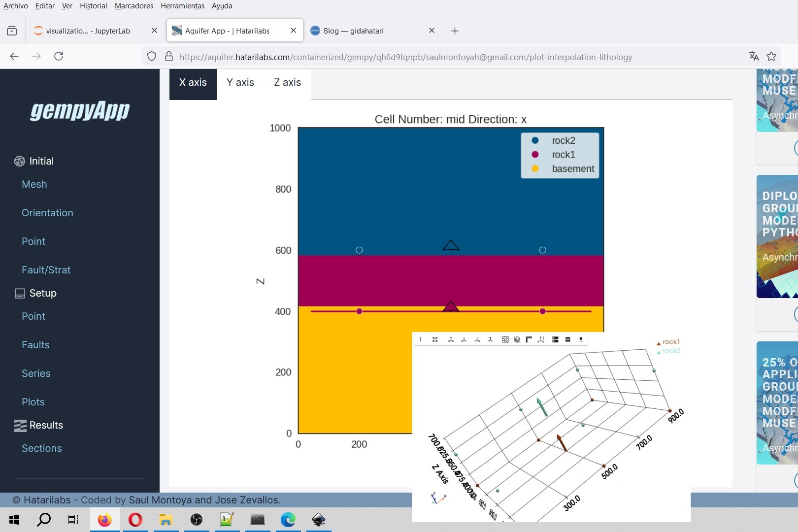
Task: Switch to the Y axis tab
Action: 240,82
